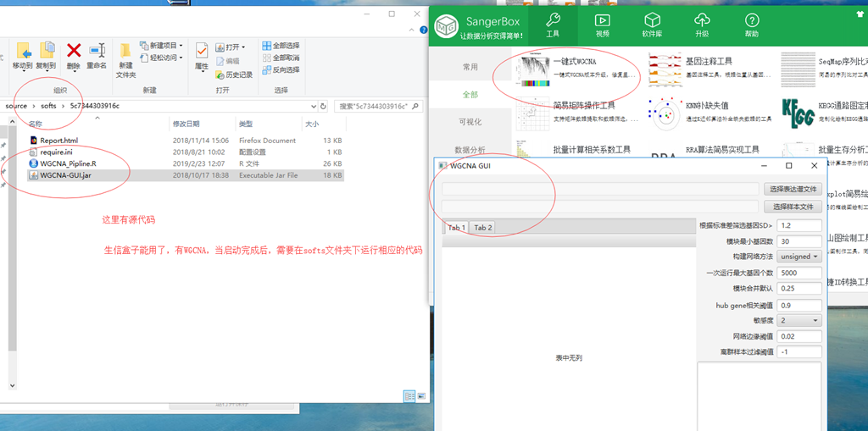The image size is (868, 431).
Task: Click 编辑 in Explorer ribbon
Action: [228, 61]
